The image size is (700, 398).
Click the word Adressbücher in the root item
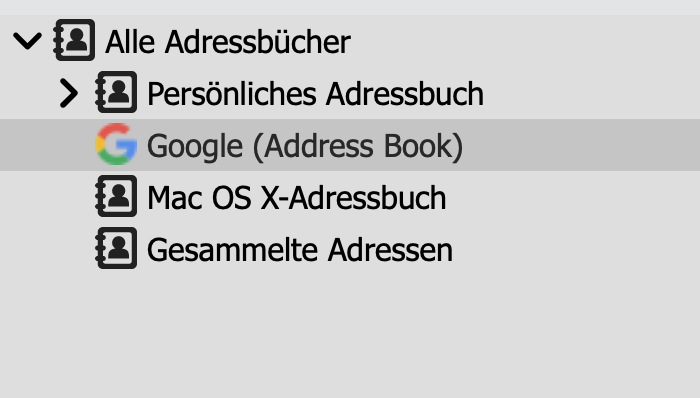pyautogui.click(x=258, y=42)
